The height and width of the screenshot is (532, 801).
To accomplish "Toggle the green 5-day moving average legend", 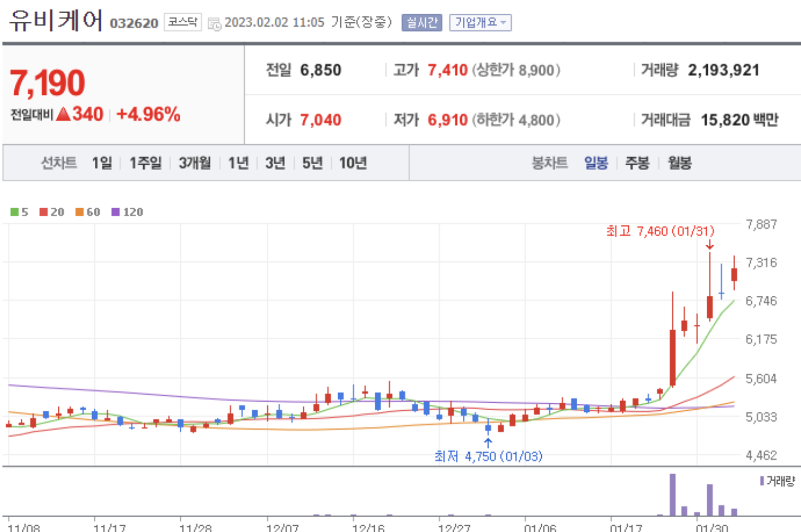I will click(18, 211).
